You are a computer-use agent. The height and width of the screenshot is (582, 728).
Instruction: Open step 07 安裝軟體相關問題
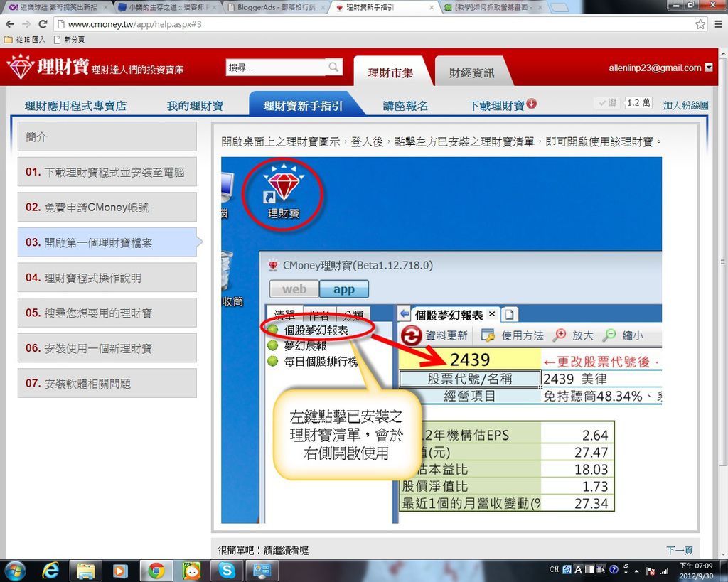107,383
